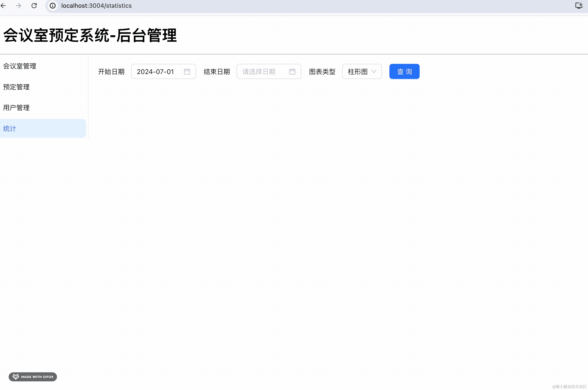Click the 会议室预定系统-后台管理 heading
This screenshot has width=588, height=390.
pos(90,35)
